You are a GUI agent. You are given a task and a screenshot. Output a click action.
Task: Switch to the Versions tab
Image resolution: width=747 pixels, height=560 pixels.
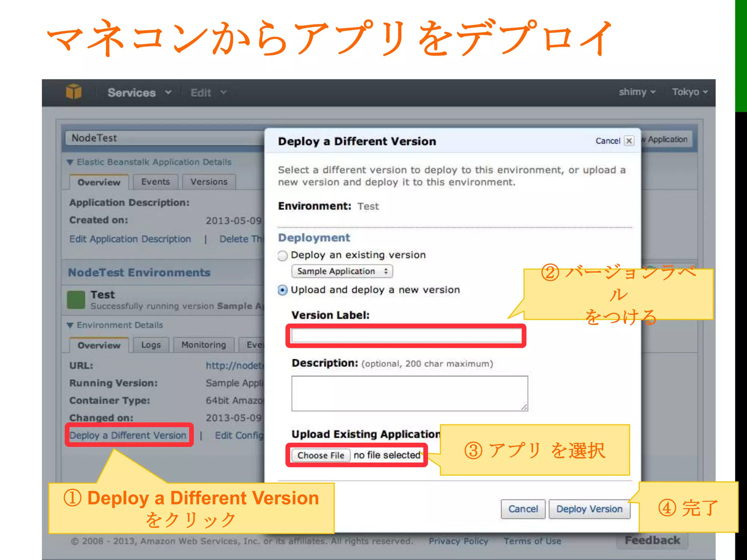tap(209, 182)
